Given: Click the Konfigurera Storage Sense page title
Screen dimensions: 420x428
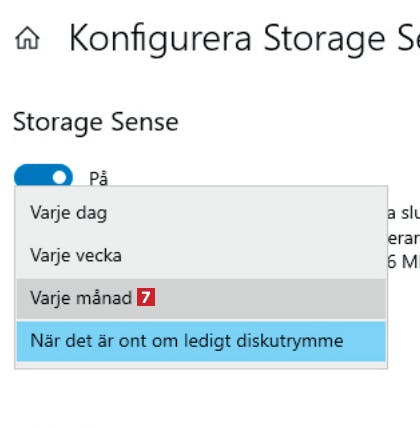Looking at the screenshot, I should coord(244,39).
